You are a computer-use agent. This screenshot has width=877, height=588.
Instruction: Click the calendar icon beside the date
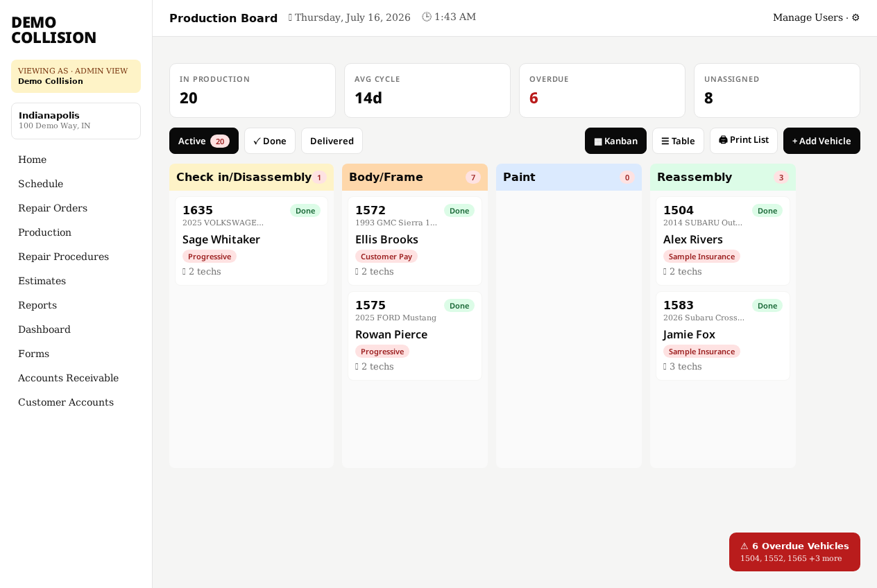click(290, 17)
